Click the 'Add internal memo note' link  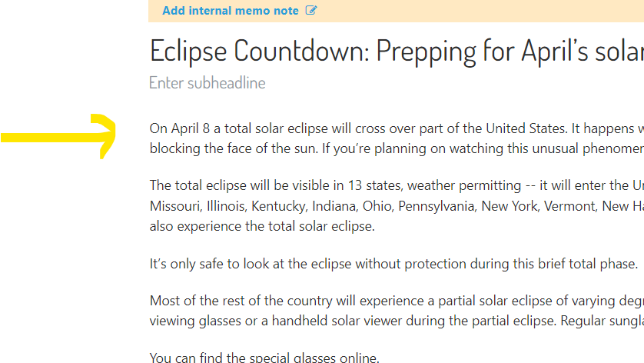click(231, 11)
